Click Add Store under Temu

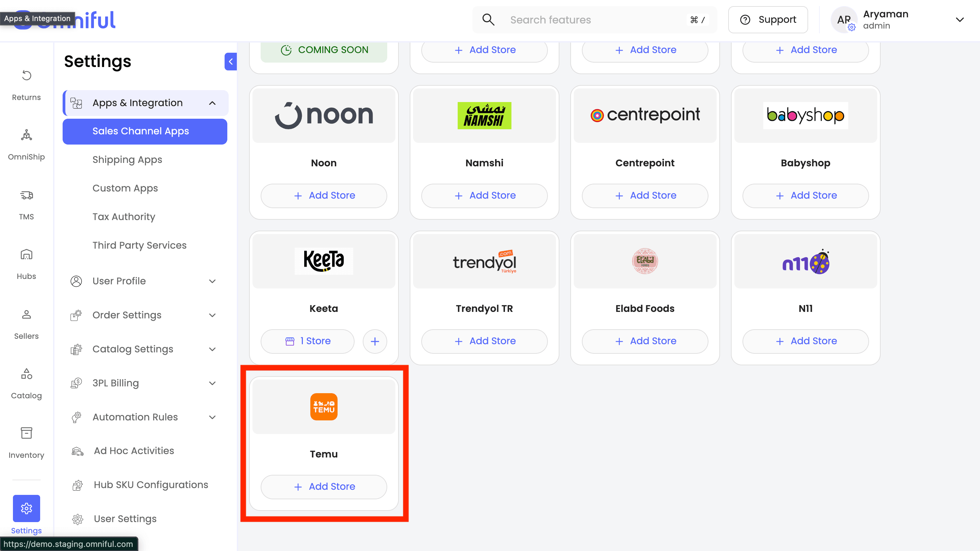click(x=324, y=486)
